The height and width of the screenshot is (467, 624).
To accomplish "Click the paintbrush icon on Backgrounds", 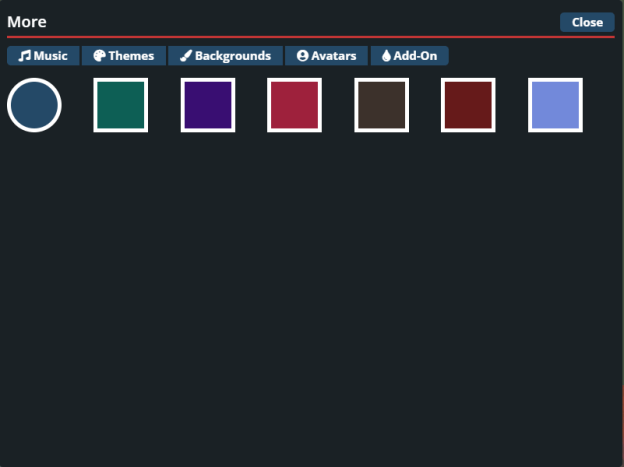I will [x=186, y=56].
